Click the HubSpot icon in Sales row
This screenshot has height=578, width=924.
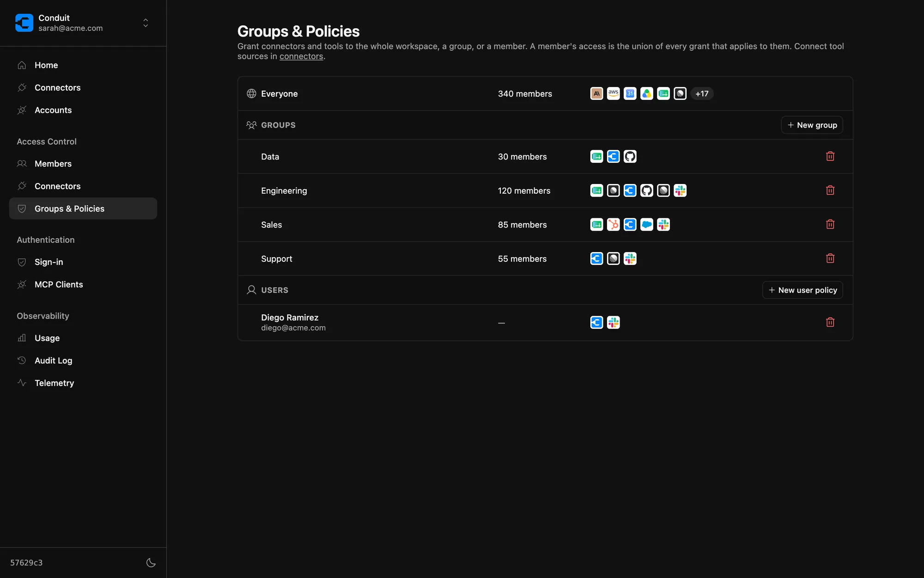point(613,224)
